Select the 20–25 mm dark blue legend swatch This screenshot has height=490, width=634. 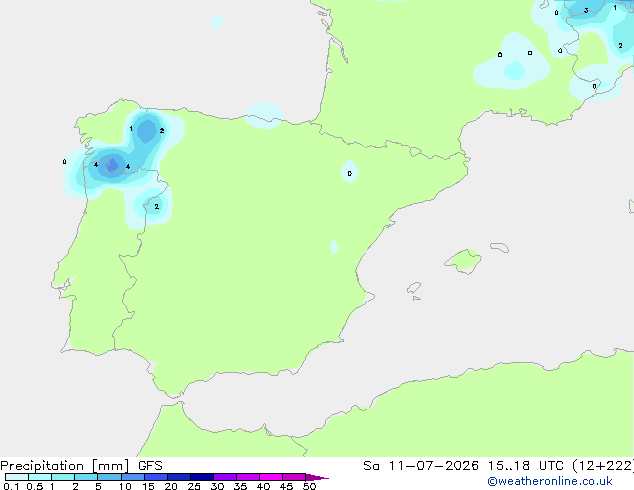(x=179, y=477)
